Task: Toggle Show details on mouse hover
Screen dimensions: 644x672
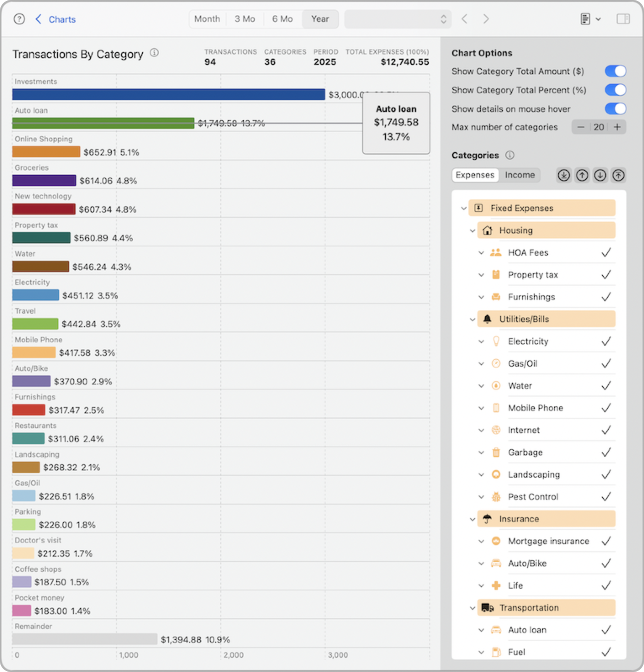Action: (615, 109)
